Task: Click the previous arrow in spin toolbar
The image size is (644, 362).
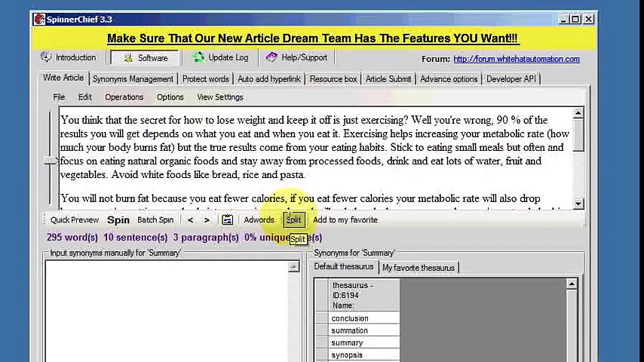Action: [190, 220]
